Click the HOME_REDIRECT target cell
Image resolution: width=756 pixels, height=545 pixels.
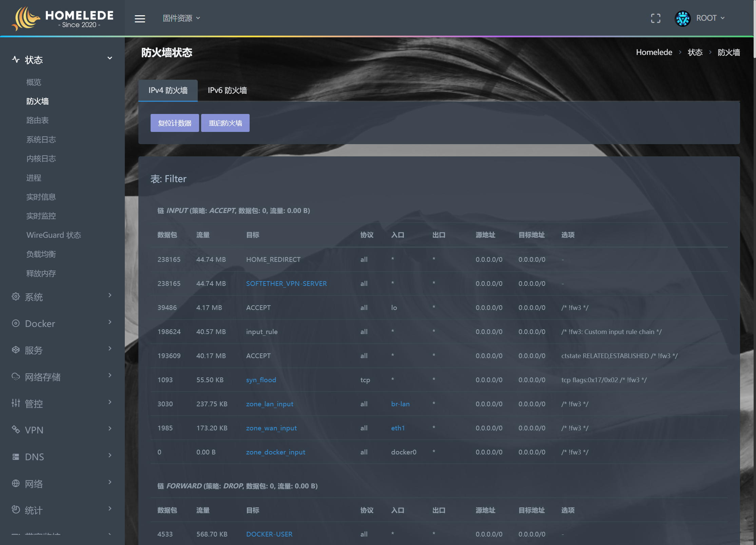tap(273, 259)
